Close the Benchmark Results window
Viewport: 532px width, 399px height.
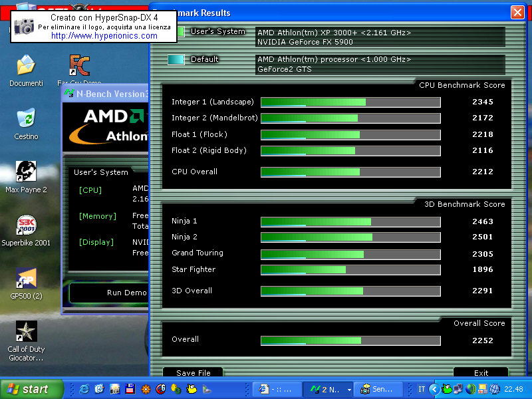coord(517,13)
